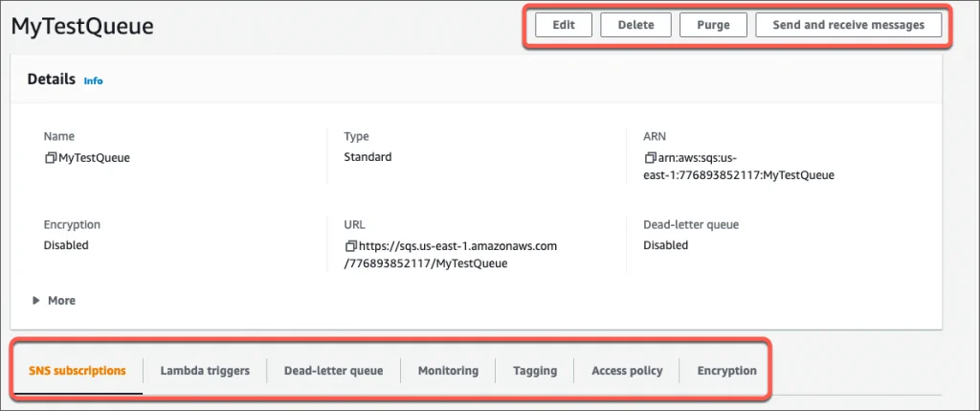980x411 pixels.
Task: Show the Tagging tab
Action: pyautogui.click(x=534, y=371)
